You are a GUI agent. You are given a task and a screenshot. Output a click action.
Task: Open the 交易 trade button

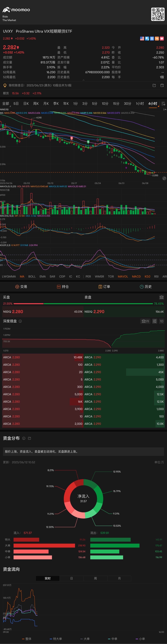click(x=21, y=287)
